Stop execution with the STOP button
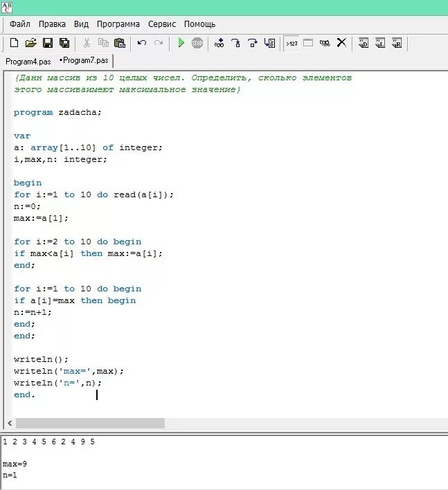Screen dimensions: 448x490 click(197, 43)
